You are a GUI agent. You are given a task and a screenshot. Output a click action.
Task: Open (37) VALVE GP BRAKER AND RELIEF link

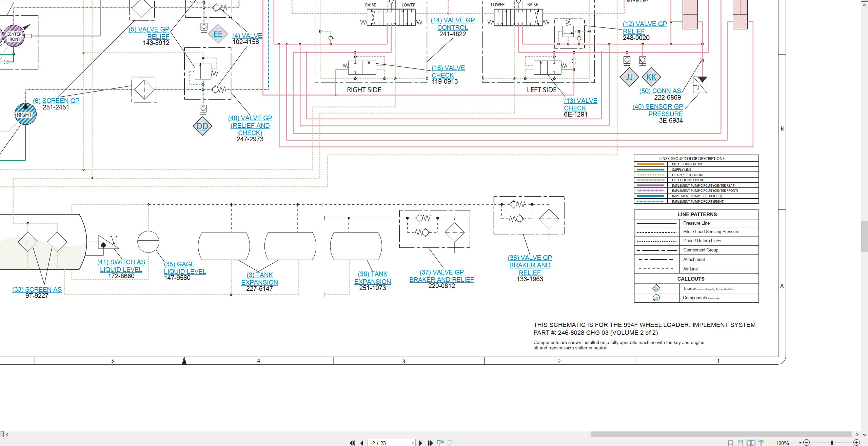pos(441,276)
